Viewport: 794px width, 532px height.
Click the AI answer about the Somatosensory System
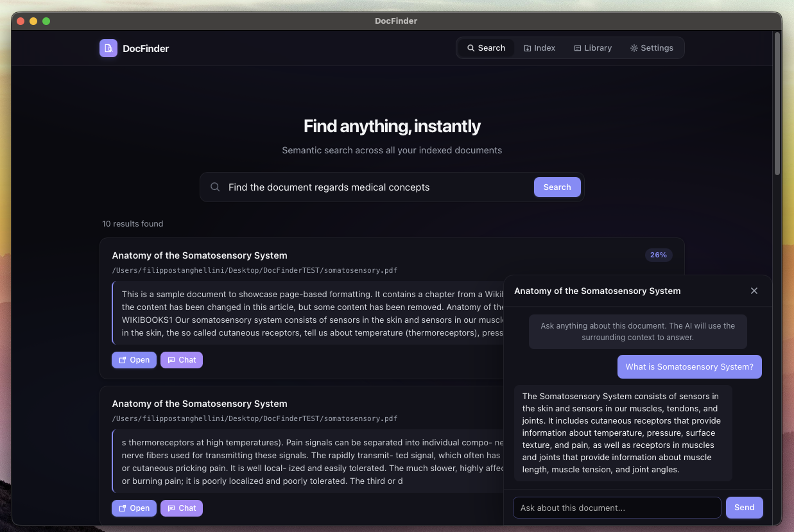[x=623, y=433]
